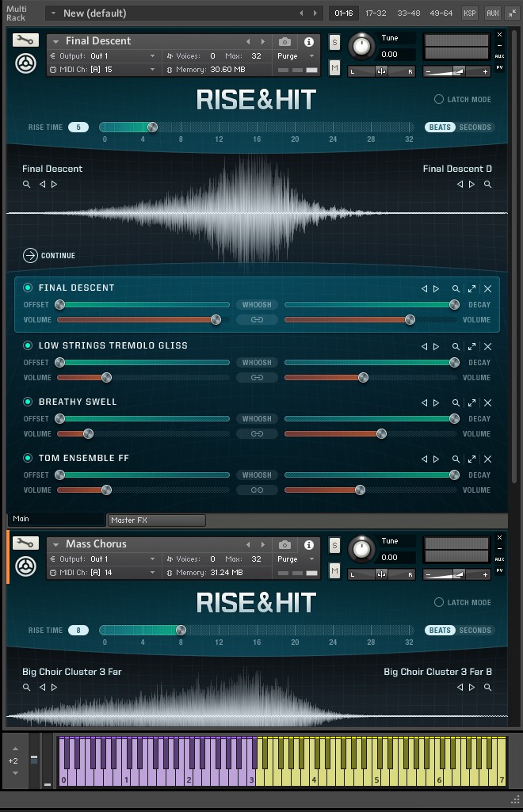Click the Tune knob on Final Descent
Viewport: 523px width, 812px height.
[361, 46]
